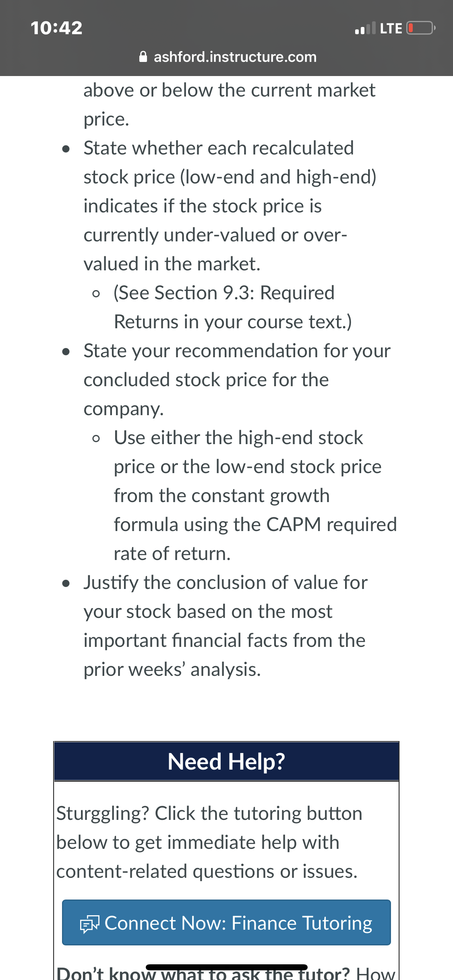Screen dimensions: 453x980
Task: Open the ashford.instructure.com address bar
Action: point(228,57)
